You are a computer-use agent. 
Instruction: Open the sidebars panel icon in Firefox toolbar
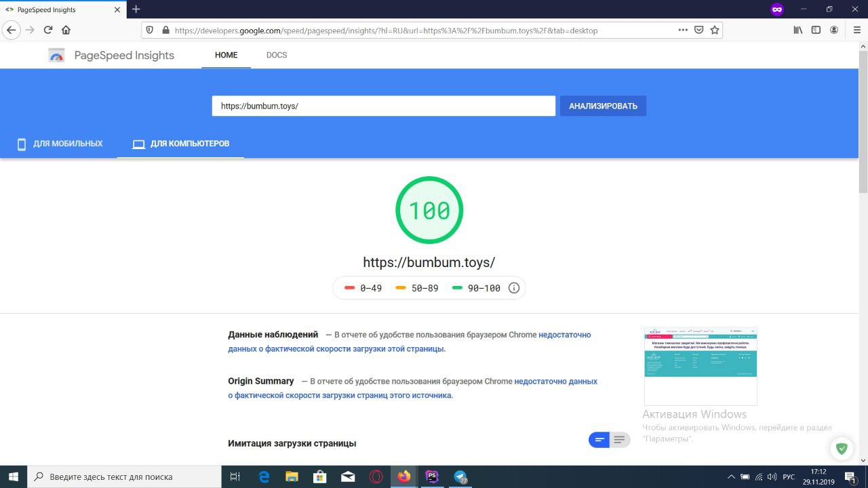[816, 30]
